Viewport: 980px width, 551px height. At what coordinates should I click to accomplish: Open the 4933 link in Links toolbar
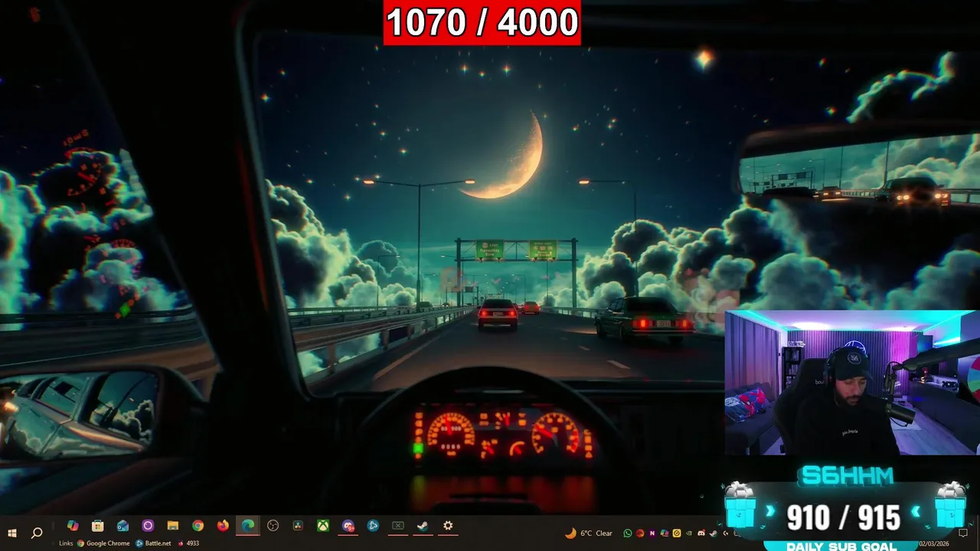coord(188,543)
